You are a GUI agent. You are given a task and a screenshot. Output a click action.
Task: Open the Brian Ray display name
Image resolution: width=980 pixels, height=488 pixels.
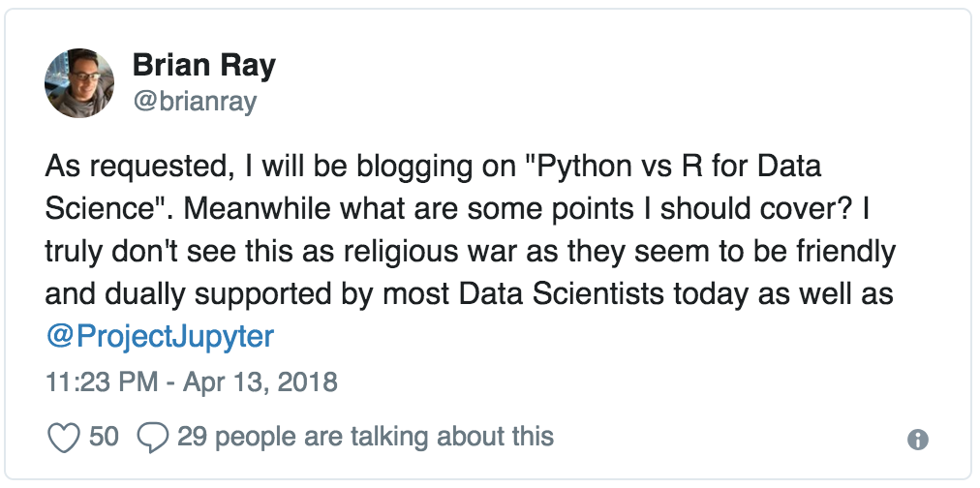(203, 66)
